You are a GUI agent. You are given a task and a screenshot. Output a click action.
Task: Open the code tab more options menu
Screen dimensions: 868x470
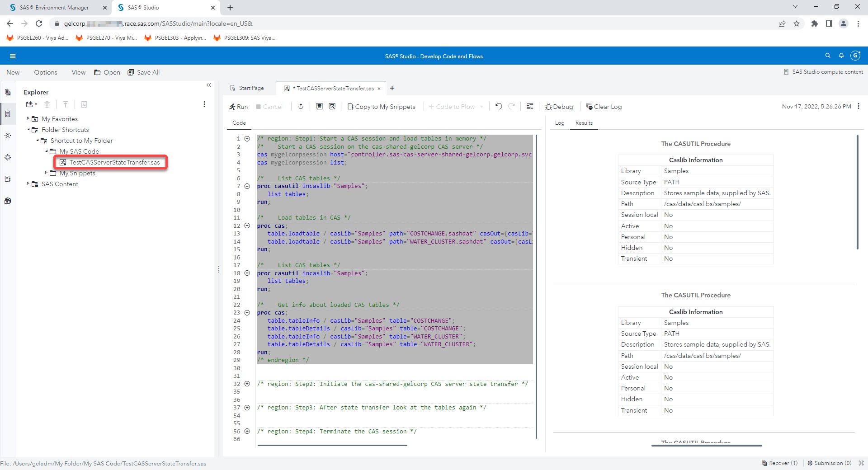[x=859, y=106]
